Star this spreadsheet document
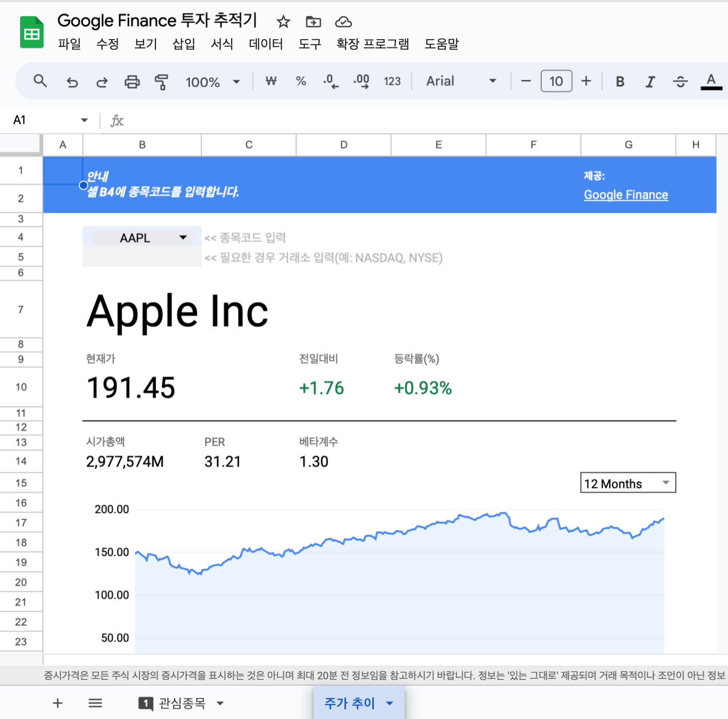 coord(283,22)
